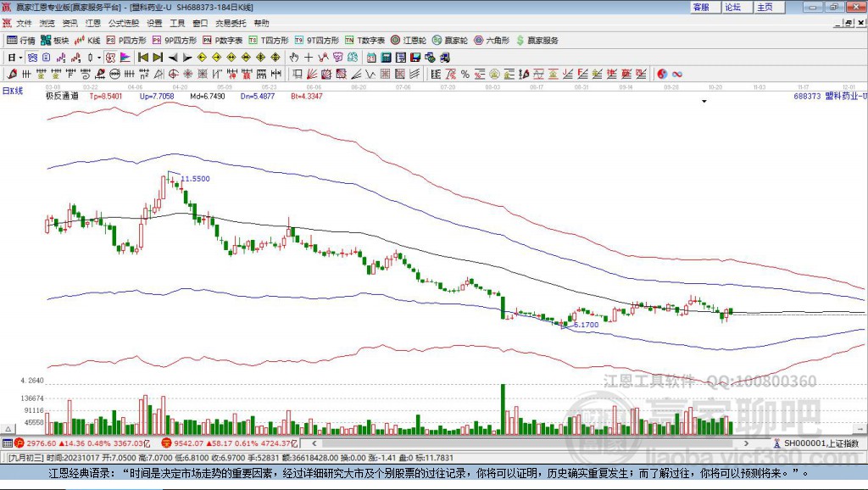Image resolution: width=868 pixels, height=490 pixels.
Task: Open the 帮助 menu
Action: (x=261, y=23)
